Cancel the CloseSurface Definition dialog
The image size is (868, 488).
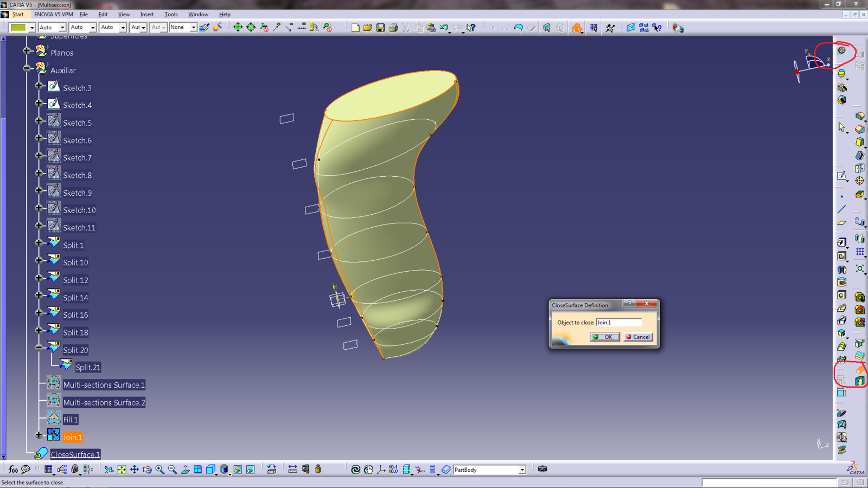point(638,337)
